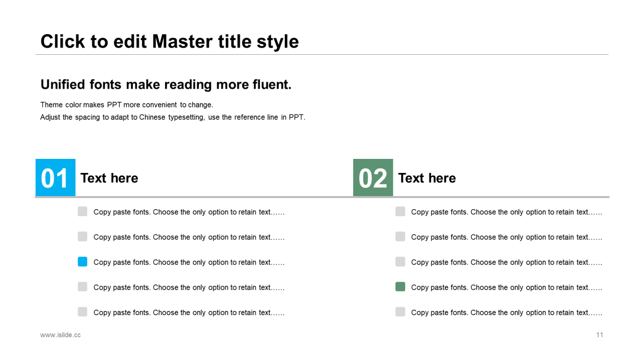Click third gray bullet in right column
The height and width of the screenshot is (362, 644).
(400, 261)
